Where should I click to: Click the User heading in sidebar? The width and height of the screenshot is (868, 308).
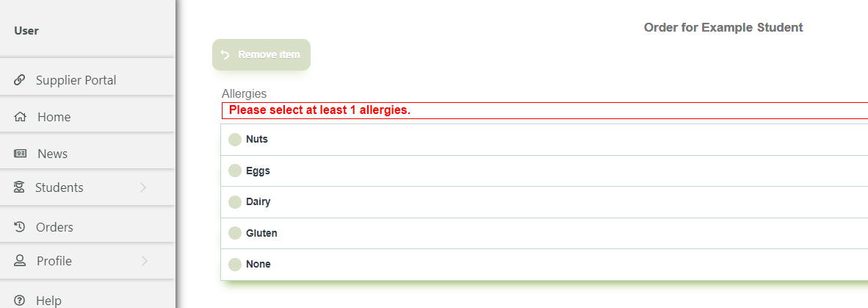pos(26,31)
